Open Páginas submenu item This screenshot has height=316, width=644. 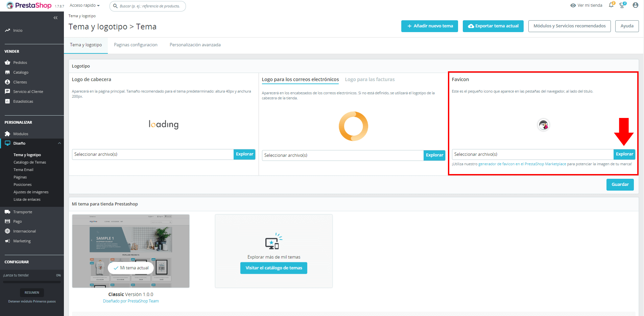pos(20,177)
